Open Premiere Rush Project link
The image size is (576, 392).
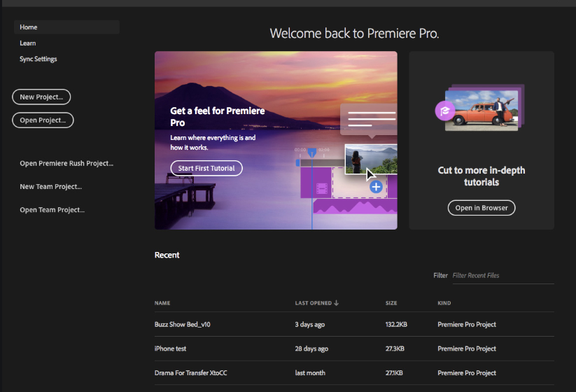(66, 164)
